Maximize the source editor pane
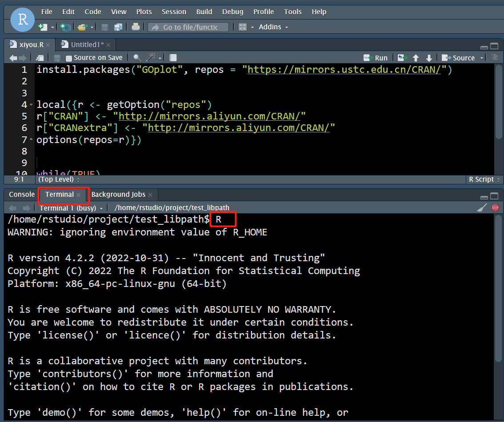Screen dimensions: 504x422 (x=494, y=46)
